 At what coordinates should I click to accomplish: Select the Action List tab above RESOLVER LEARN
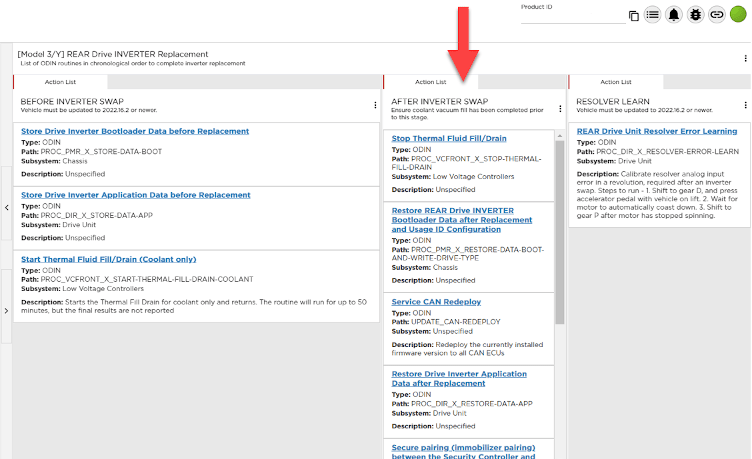(x=615, y=82)
